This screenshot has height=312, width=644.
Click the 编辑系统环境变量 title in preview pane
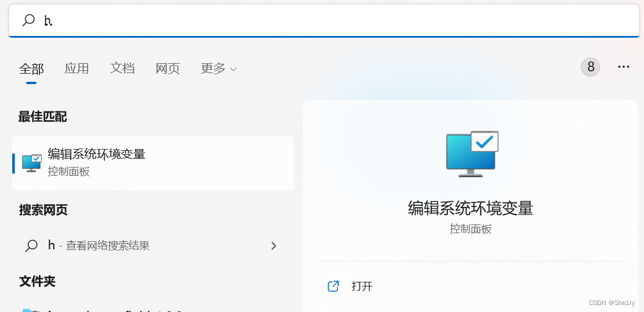point(470,208)
